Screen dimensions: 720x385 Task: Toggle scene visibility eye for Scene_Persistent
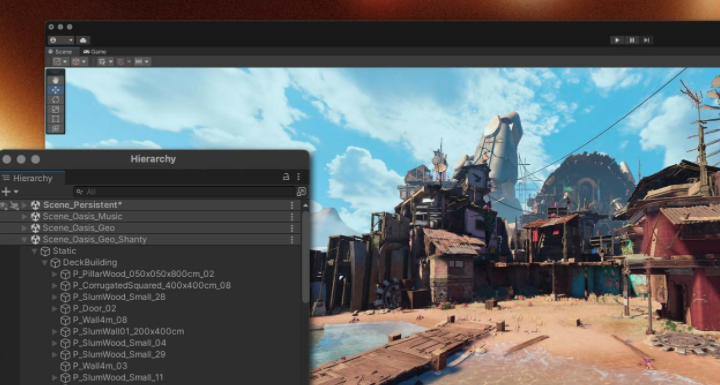(4, 205)
